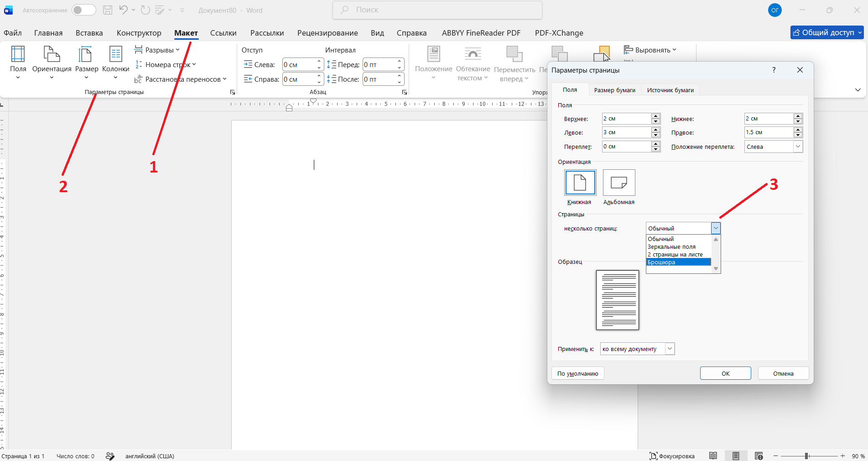868x461 pixels.
Task: Increase the Нижнее margin with up arrow
Action: tap(798, 116)
